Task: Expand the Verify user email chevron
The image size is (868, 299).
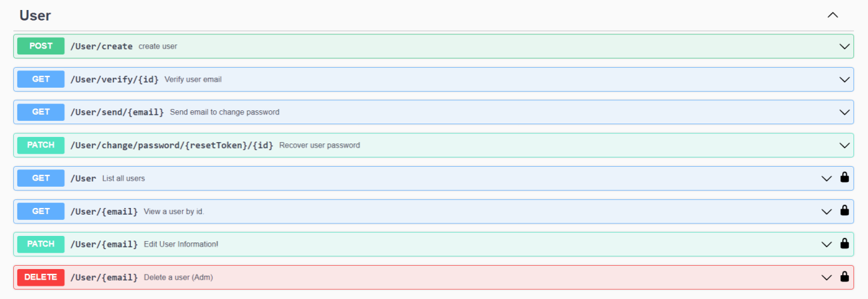Action: coord(845,79)
